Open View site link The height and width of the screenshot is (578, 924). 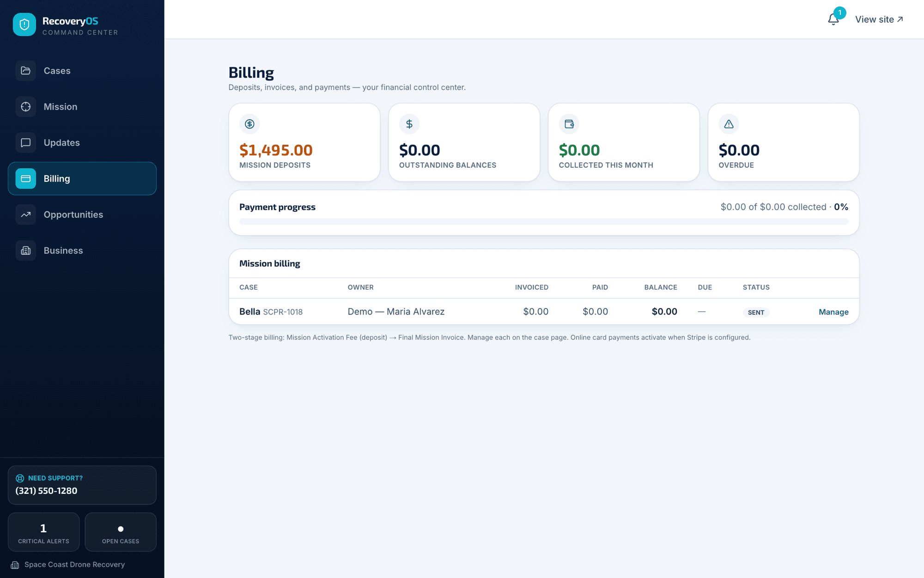pyautogui.click(x=879, y=19)
